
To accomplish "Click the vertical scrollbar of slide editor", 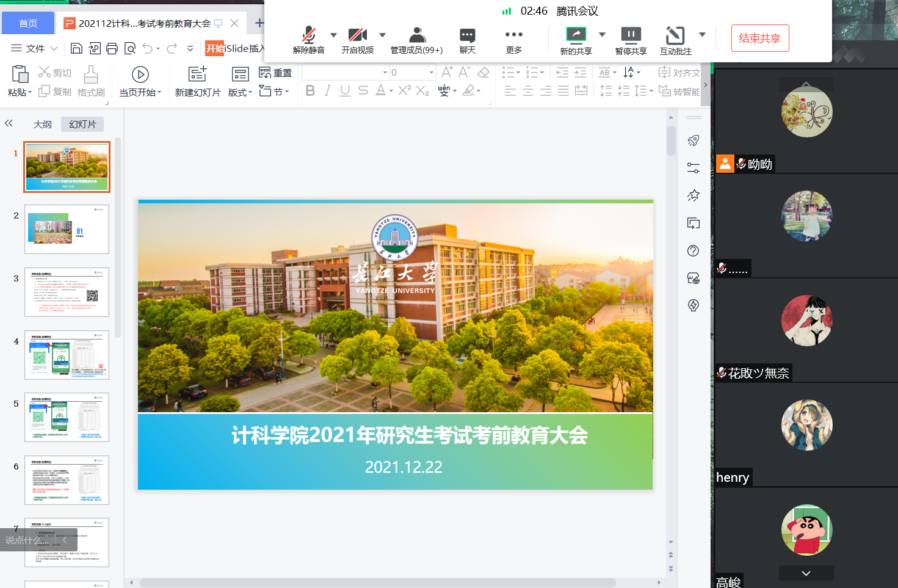I will coord(671,141).
